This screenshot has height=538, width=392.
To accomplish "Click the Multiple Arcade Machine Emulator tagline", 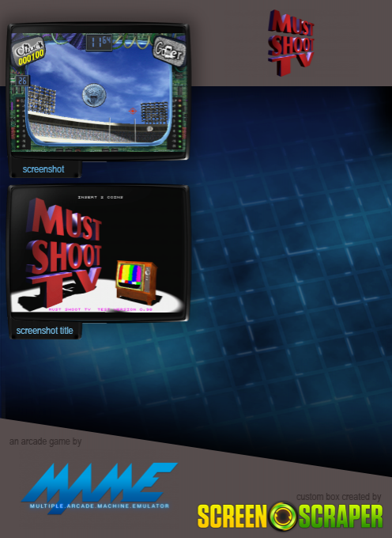I will point(100,506).
